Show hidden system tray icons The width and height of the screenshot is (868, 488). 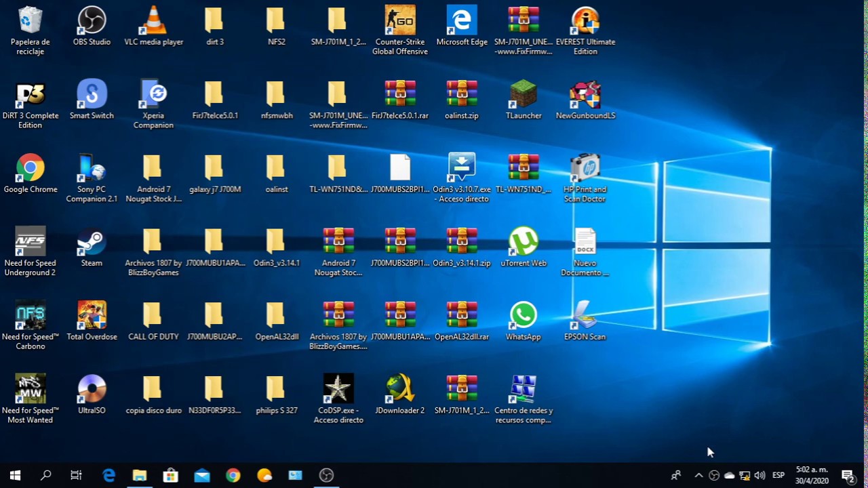(698, 475)
